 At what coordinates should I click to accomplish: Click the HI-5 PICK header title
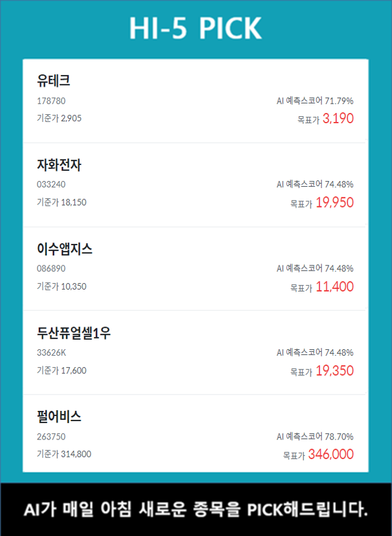coord(196,29)
